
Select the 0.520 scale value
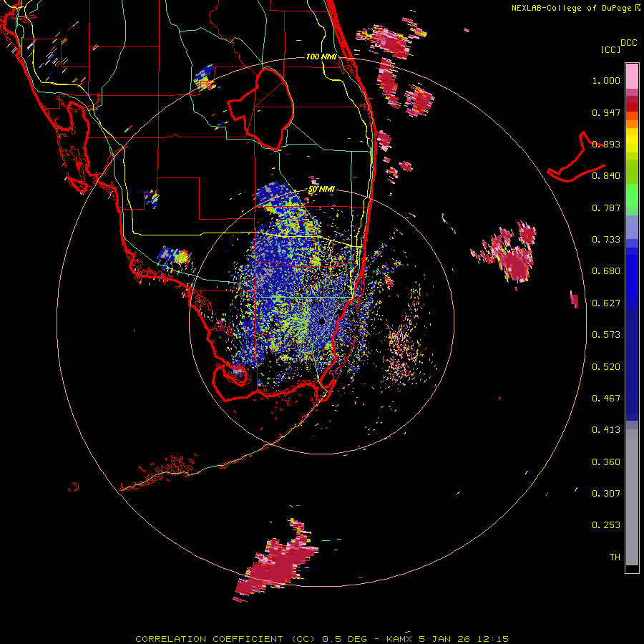(x=606, y=367)
